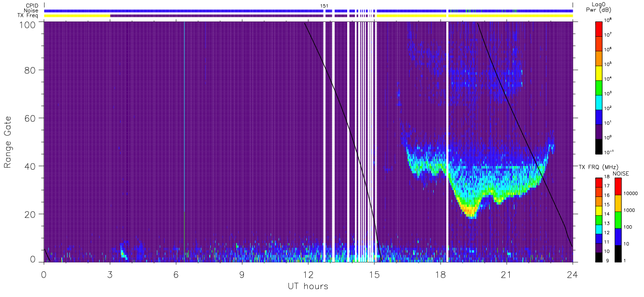Screen dimensions: 644x297
Task: Click Range Gate tick label "80"
Action: coord(30,70)
